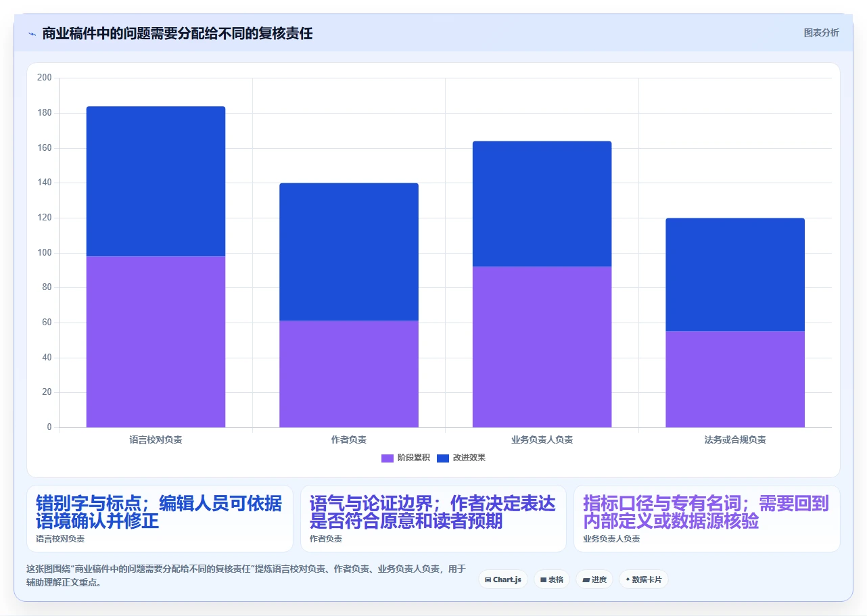This screenshot has width=867, height=616.
Task: Click x-axis label 业务负责人负责 under chart
Action: coord(542,440)
